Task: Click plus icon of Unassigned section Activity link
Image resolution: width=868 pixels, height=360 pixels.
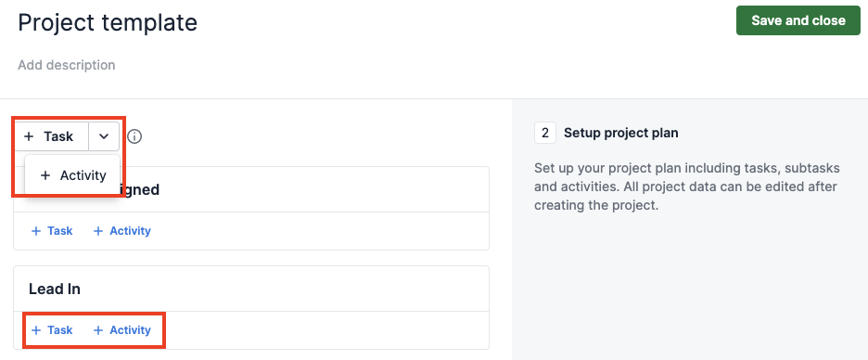Action: [98, 231]
